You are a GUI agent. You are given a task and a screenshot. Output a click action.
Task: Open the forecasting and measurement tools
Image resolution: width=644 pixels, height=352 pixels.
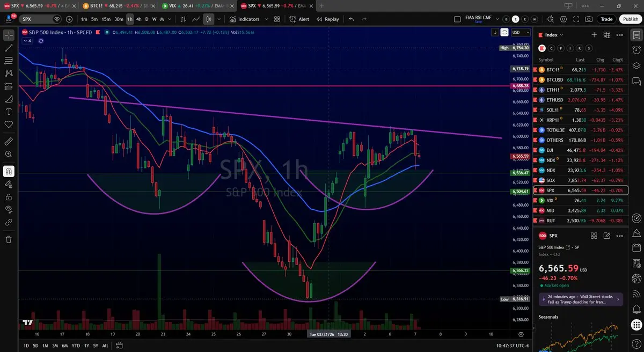[x=9, y=86]
